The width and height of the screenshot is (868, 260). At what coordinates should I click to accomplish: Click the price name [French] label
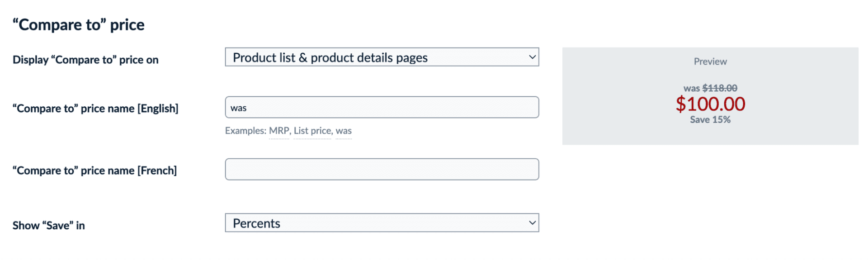(94, 170)
